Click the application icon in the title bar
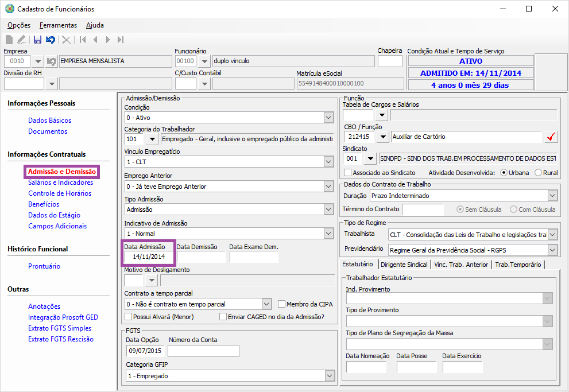 pos(9,9)
